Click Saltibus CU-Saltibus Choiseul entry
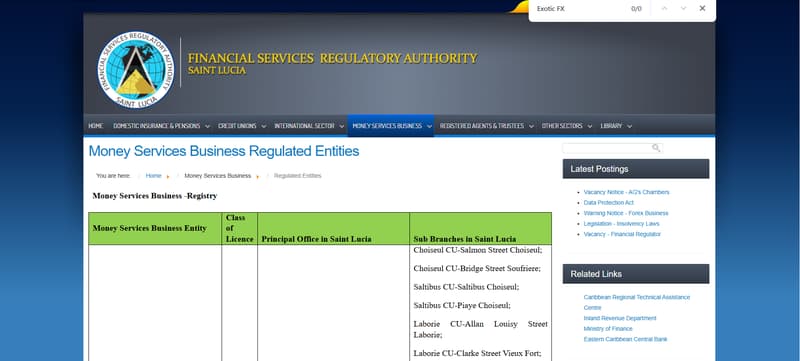This screenshot has height=361, width=800. pos(466,287)
